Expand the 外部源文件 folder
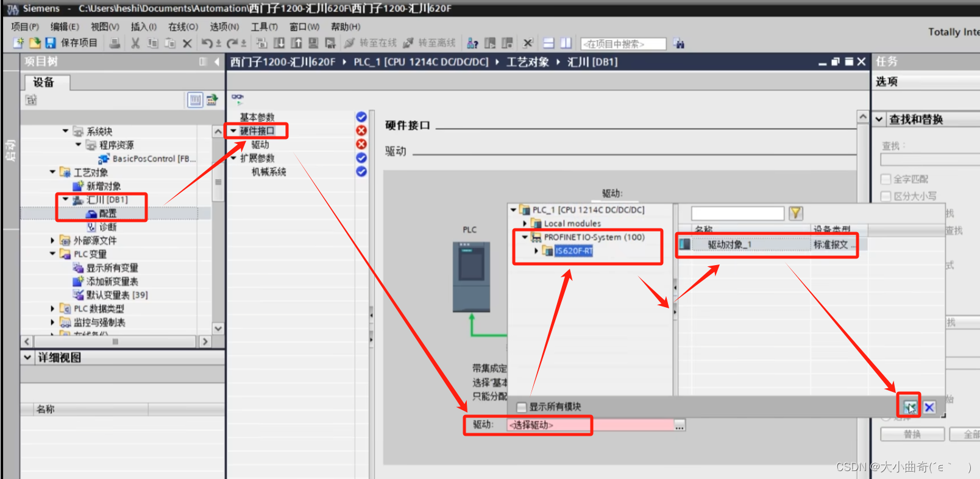 pyautogui.click(x=52, y=241)
